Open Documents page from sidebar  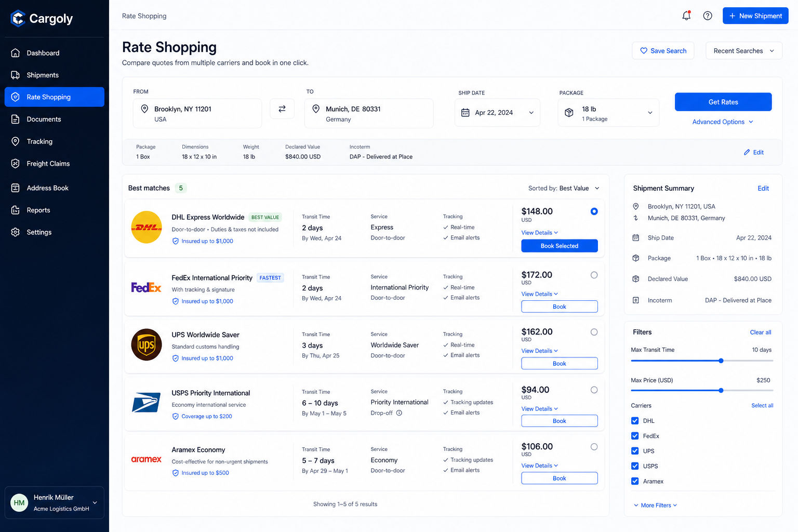tap(55, 119)
